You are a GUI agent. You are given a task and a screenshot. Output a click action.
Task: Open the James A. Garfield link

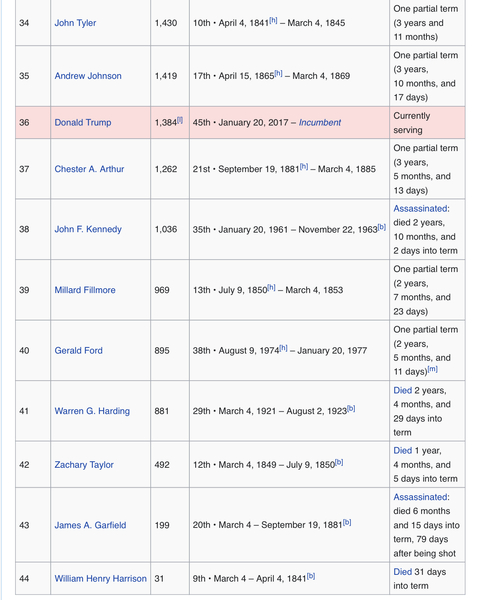pos(90,525)
